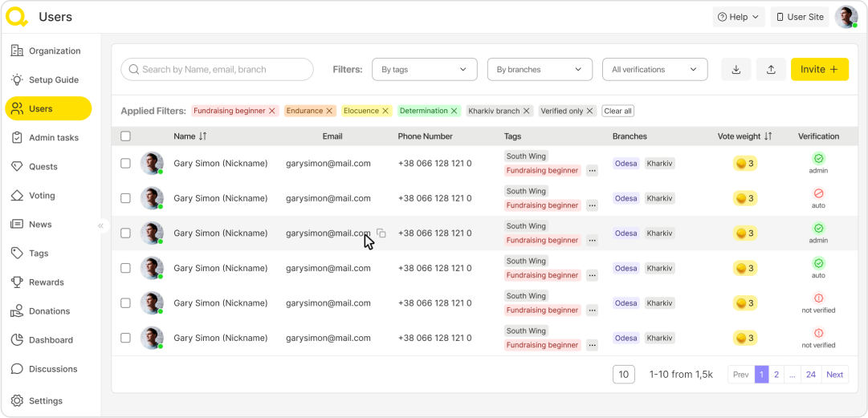
Task: Remove the Kharkiv branch applied filter
Action: (x=527, y=111)
